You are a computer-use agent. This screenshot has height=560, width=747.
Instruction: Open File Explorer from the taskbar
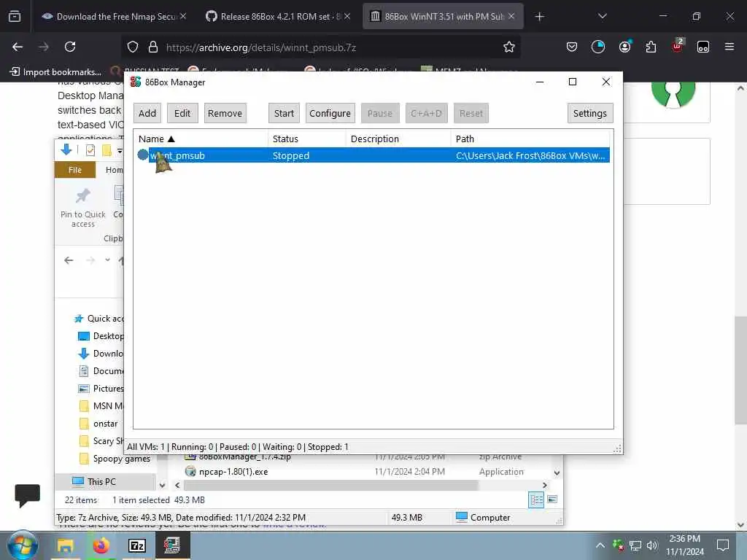point(65,545)
